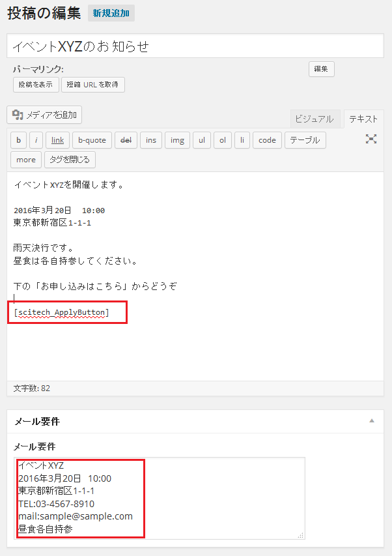The width and height of the screenshot is (392, 556).
Task: Insert italic tag with i button
Action: pos(36,140)
